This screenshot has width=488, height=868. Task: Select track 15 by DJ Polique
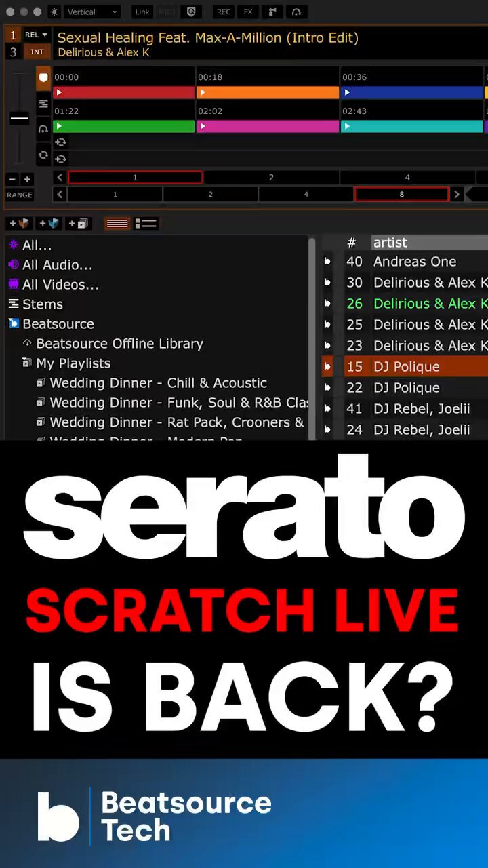pyautogui.click(x=405, y=367)
